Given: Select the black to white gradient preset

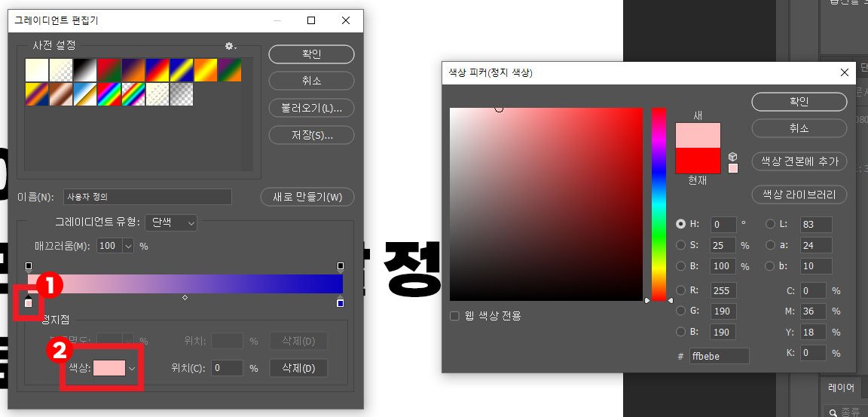Looking at the screenshot, I should click(86, 70).
